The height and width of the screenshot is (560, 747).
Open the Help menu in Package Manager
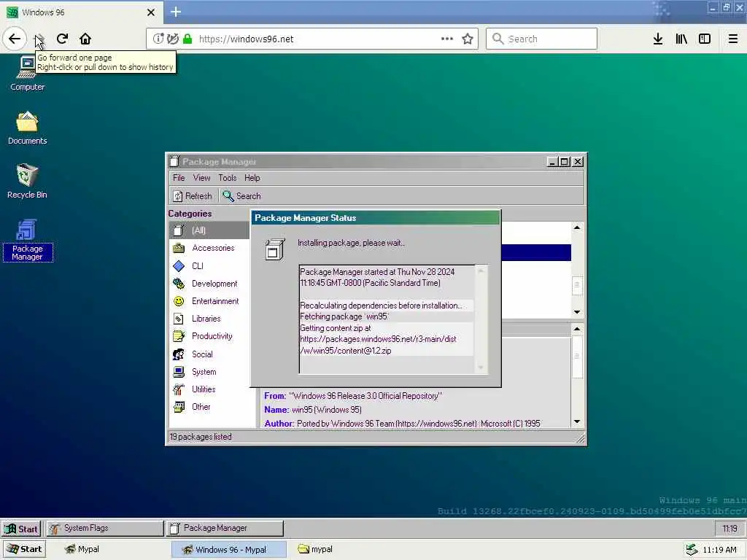click(x=252, y=178)
